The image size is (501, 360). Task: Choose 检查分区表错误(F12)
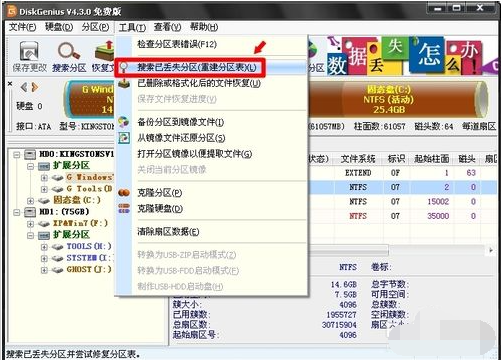177,44
